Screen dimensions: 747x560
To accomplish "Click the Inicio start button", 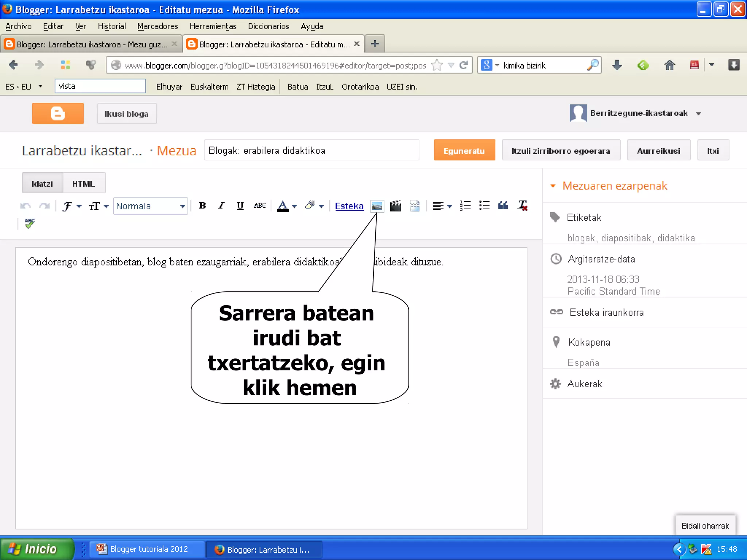I will (36, 549).
